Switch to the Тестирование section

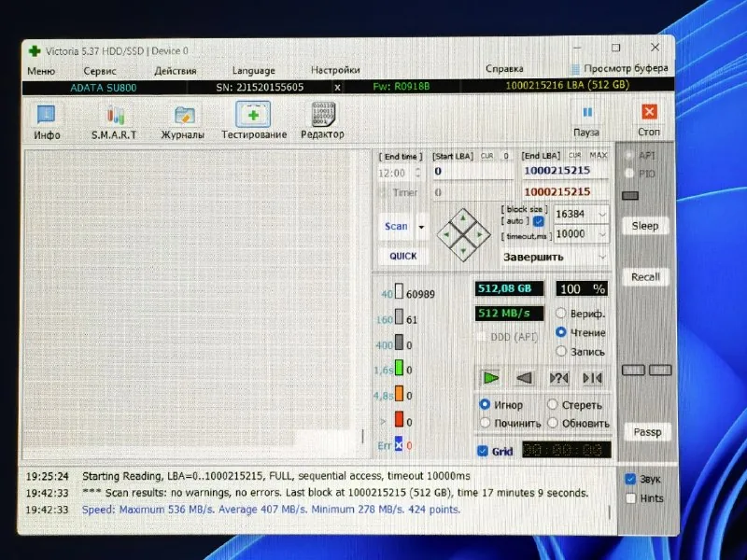[254, 121]
